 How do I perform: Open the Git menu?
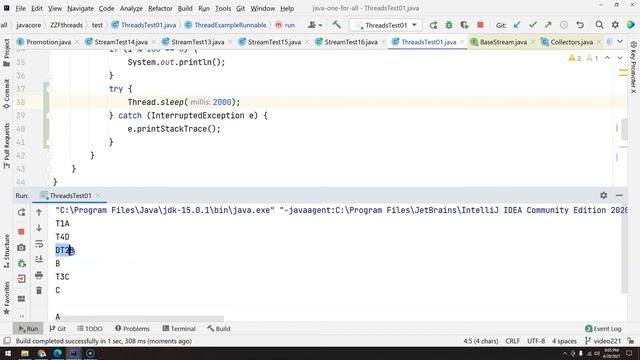pos(240,8)
